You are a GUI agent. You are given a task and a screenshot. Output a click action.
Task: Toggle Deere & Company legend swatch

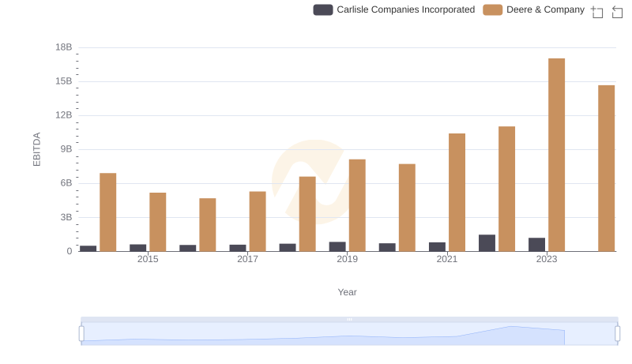tap(492, 9)
